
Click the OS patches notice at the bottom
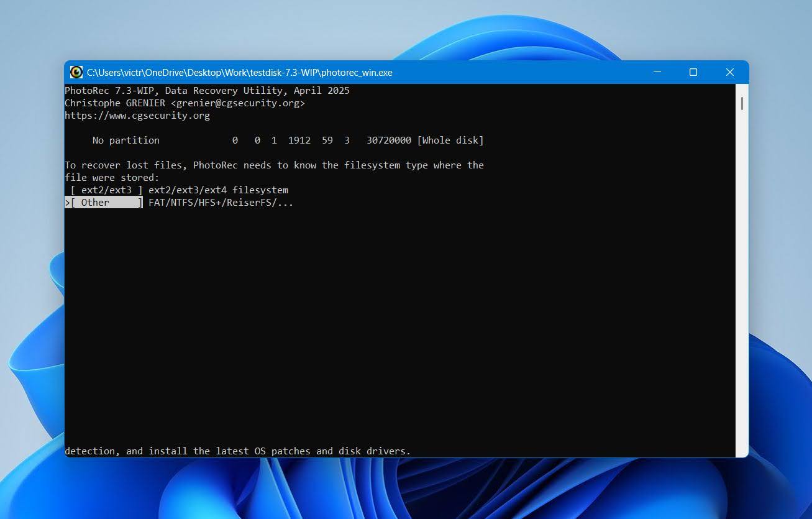237,451
